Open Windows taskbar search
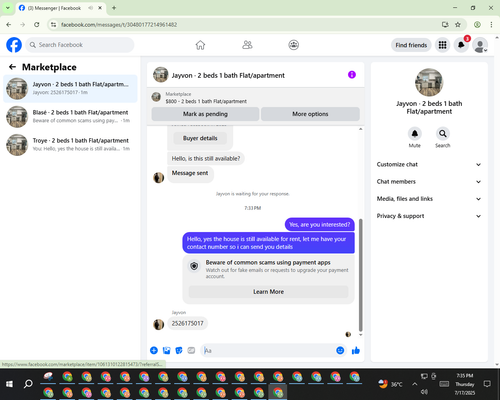Screen dimensions: 500x400 click(x=28, y=384)
